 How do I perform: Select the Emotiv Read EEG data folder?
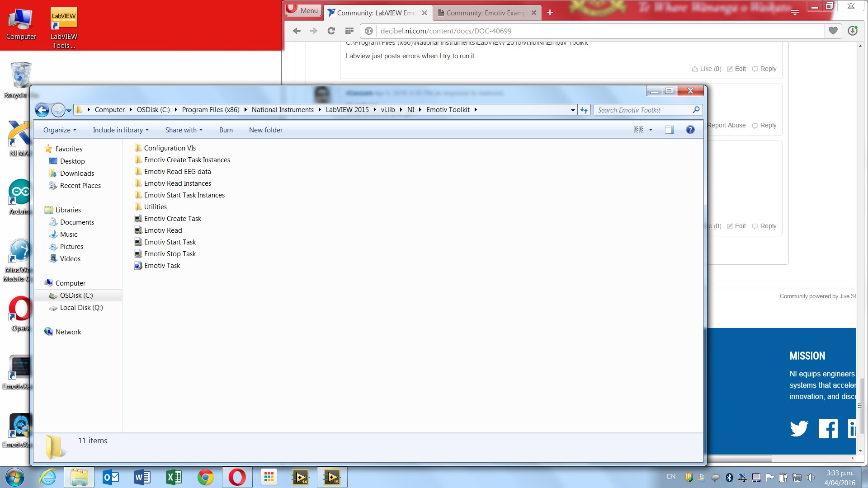click(173, 172)
